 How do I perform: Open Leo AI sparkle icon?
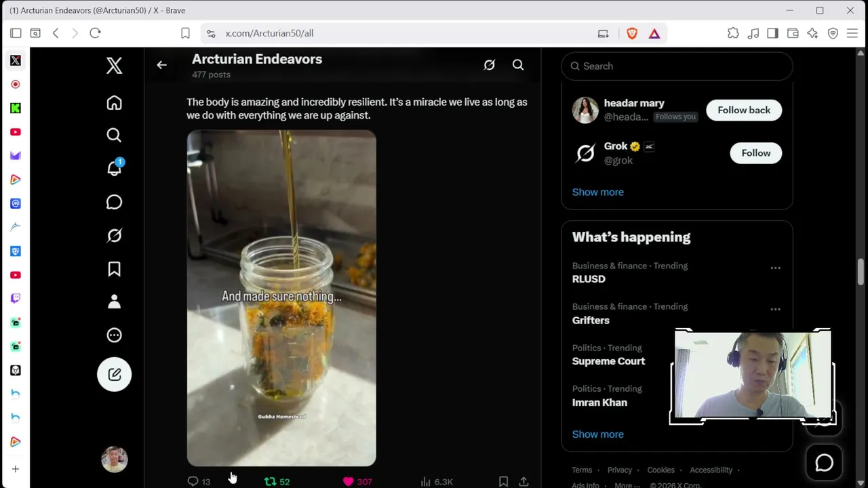coord(812,33)
